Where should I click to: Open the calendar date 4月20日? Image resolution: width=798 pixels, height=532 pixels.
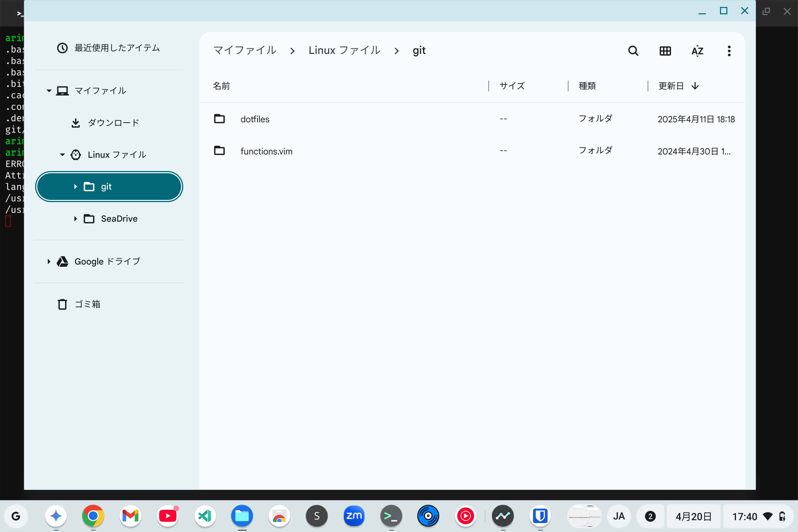tap(693, 516)
